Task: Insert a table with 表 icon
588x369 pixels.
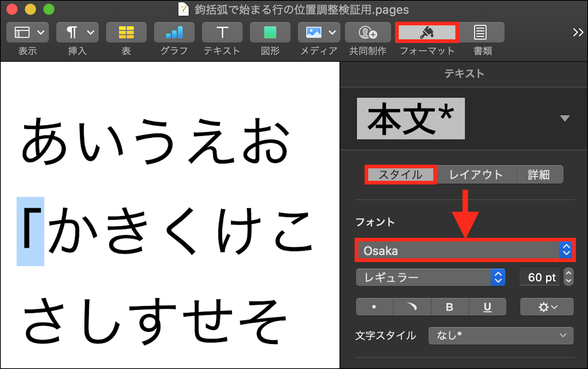Action: 126,32
